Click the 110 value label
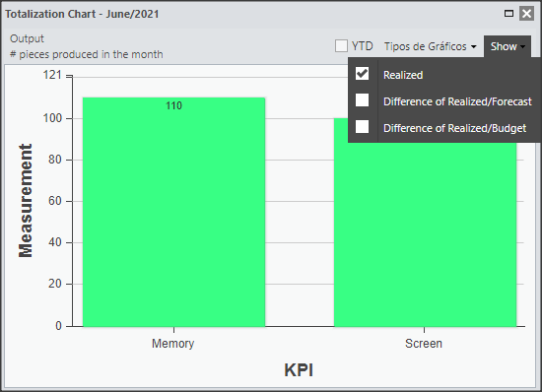The image size is (542, 392). [173, 105]
